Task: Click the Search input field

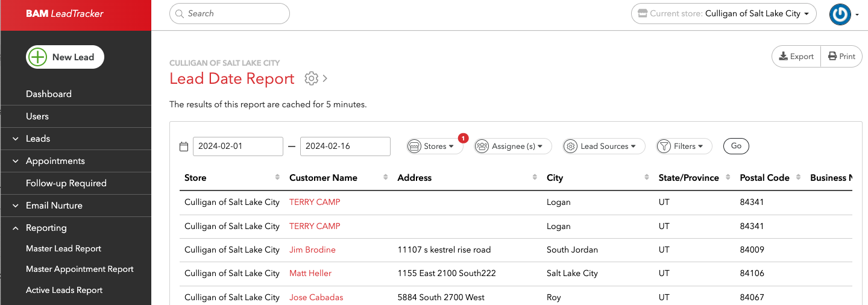Action: tap(230, 13)
